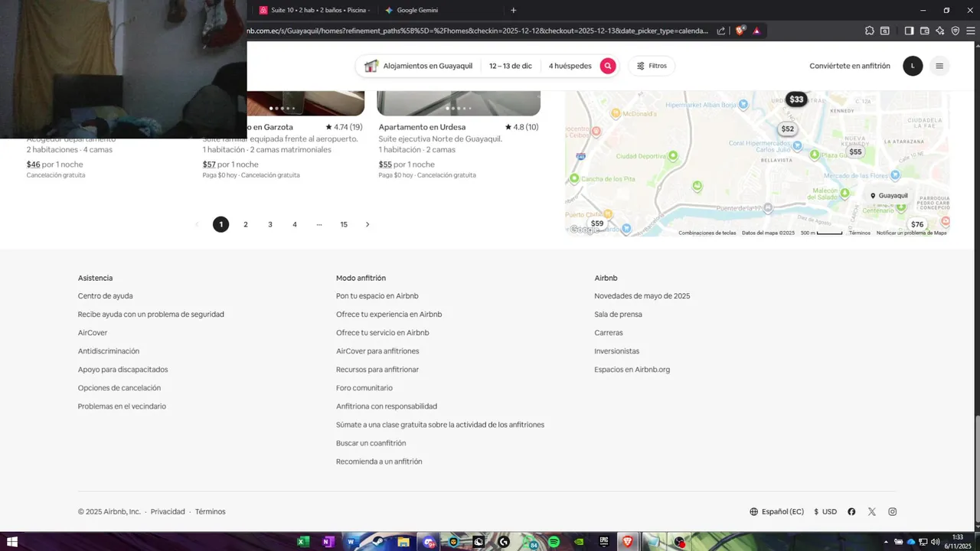The width and height of the screenshot is (980, 551).
Task: Open Steam from the taskbar
Action: 378,542
